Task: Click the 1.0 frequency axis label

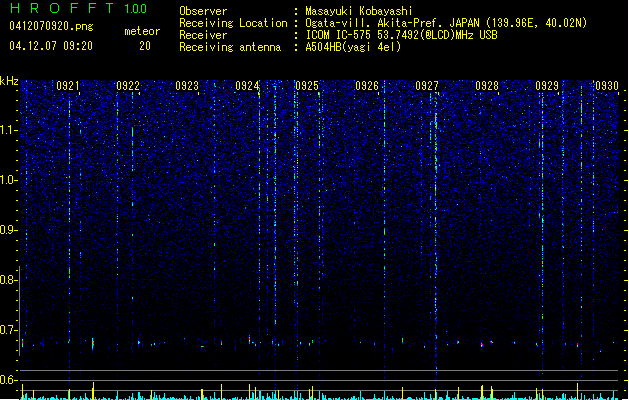Action: 7,180
